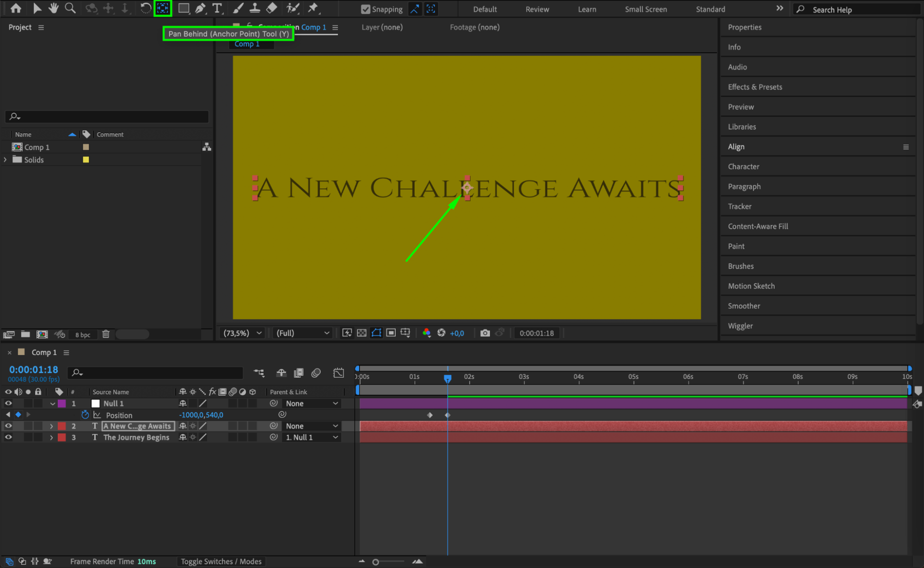Select the Pen tool in toolbar
This screenshot has width=924, height=568.
pos(200,8)
